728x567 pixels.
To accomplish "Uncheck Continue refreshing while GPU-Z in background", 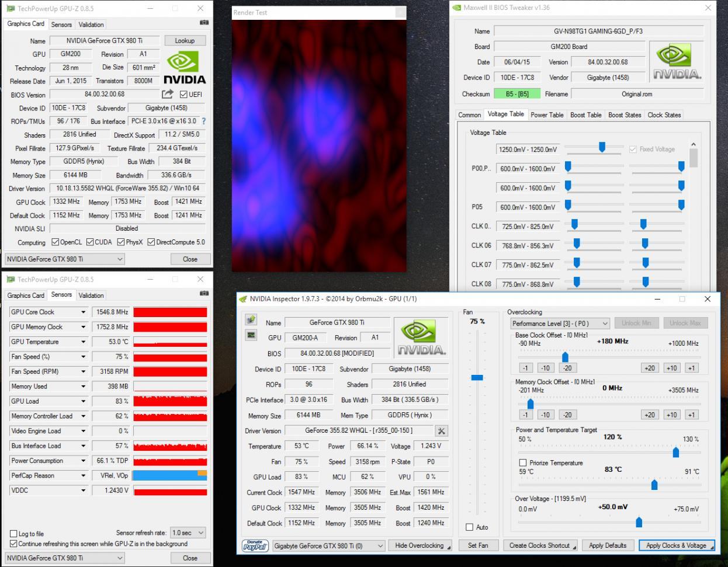I will pyautogui.click(x=13, y=544).
